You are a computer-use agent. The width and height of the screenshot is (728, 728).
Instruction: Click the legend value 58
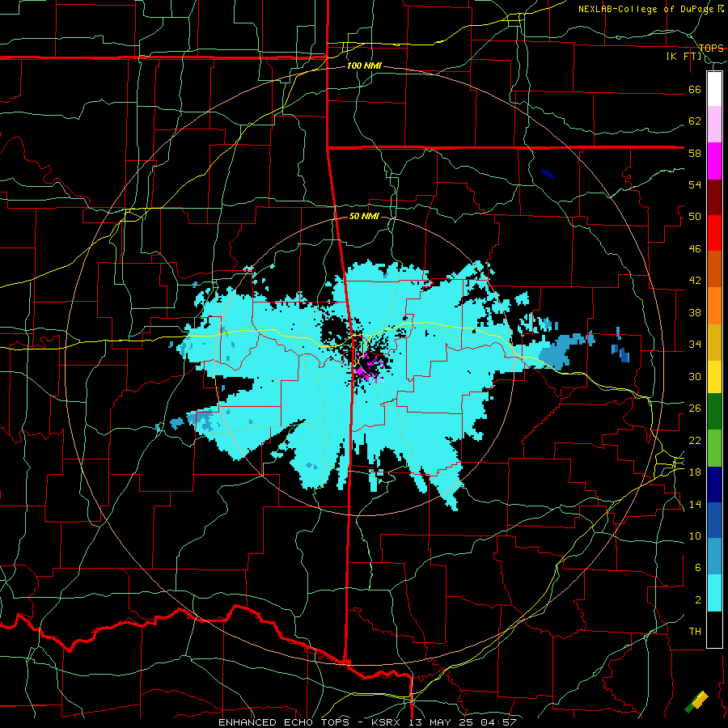coord(695,153)
